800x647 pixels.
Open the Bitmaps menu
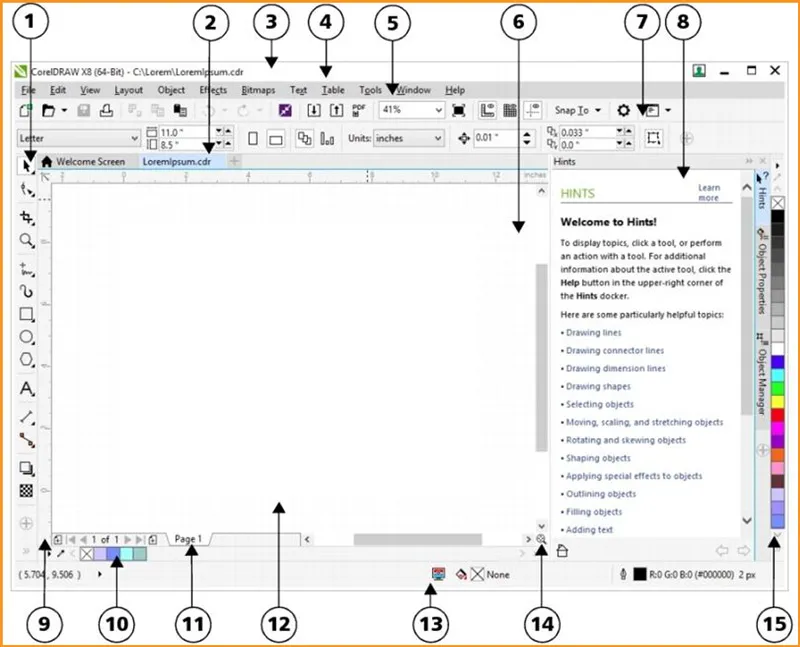258,90
